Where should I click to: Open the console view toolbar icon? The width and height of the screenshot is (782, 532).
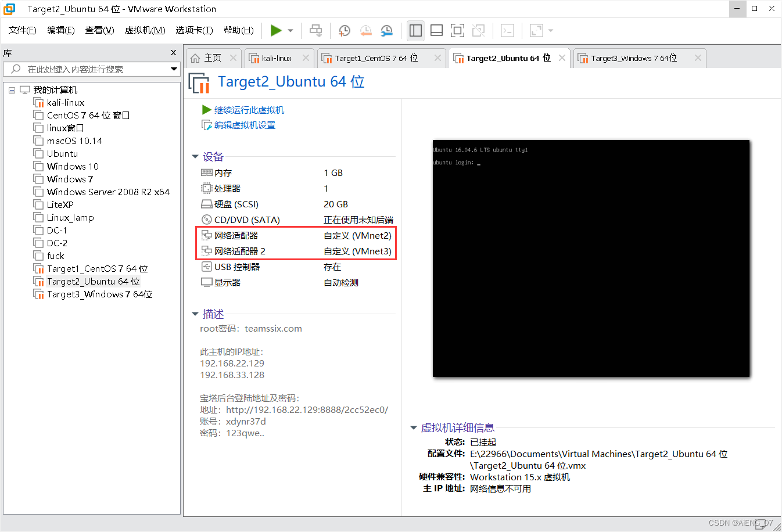coord(507,30)
